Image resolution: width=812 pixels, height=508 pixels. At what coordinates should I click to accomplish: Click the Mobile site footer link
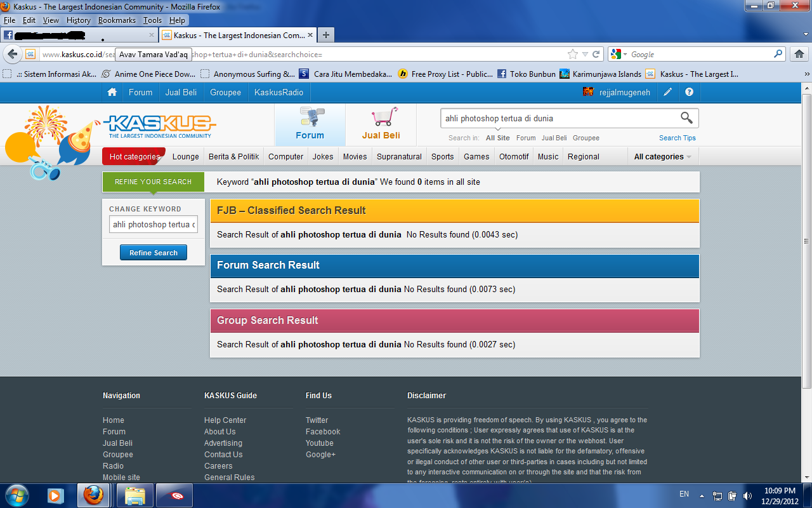coord(121,478)
